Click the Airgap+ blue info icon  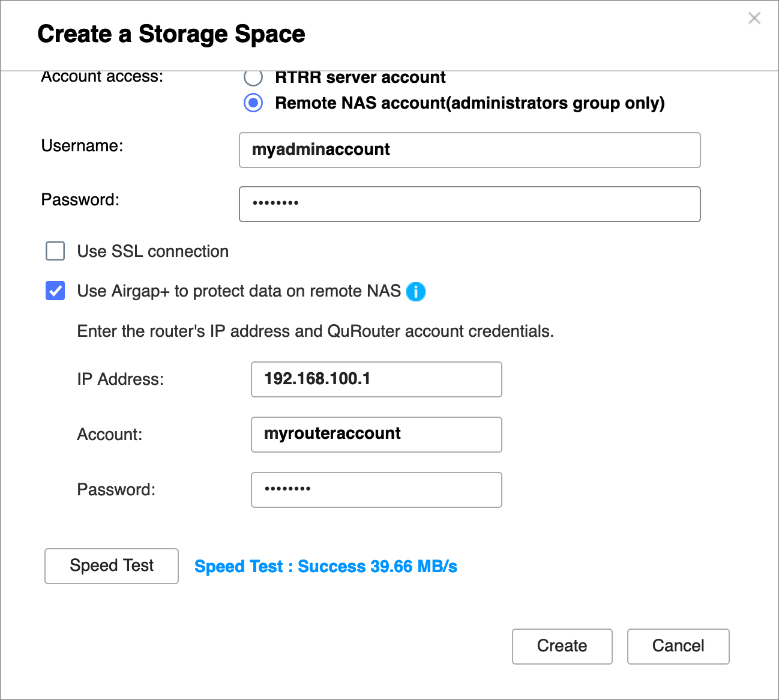coord(415,292)
